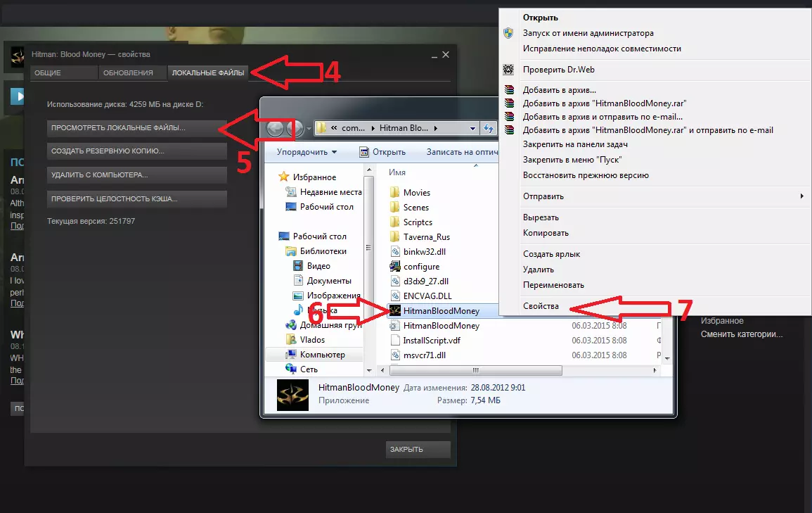The image size is (812, 513).
Task: Select Закрепить на панели задач
Action: [575, 144]
